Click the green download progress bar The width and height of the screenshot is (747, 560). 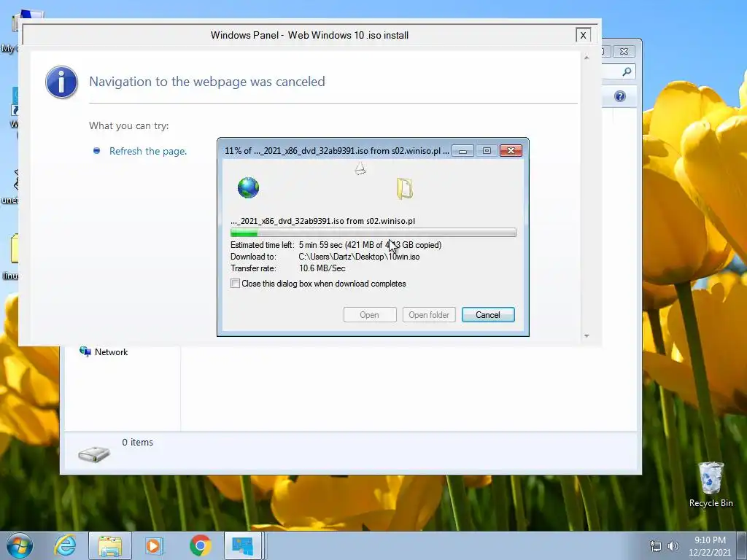[x=373, y=233]
